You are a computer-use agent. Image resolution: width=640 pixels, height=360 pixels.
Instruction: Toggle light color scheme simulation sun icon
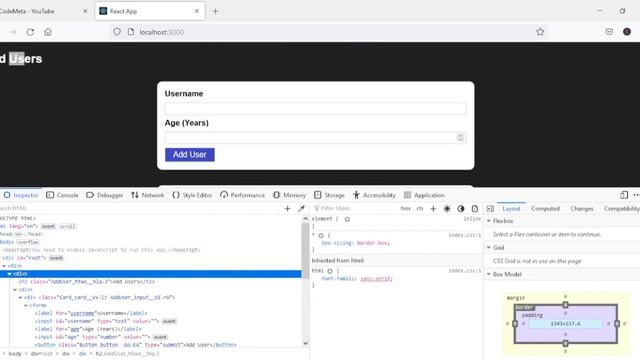tap(447, 209)
